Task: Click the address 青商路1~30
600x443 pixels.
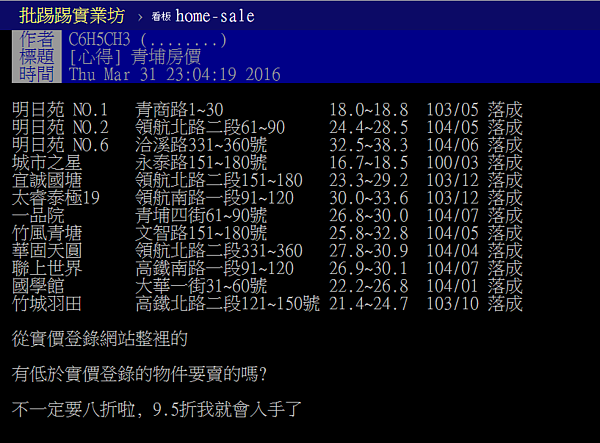Action: point(179,110)
